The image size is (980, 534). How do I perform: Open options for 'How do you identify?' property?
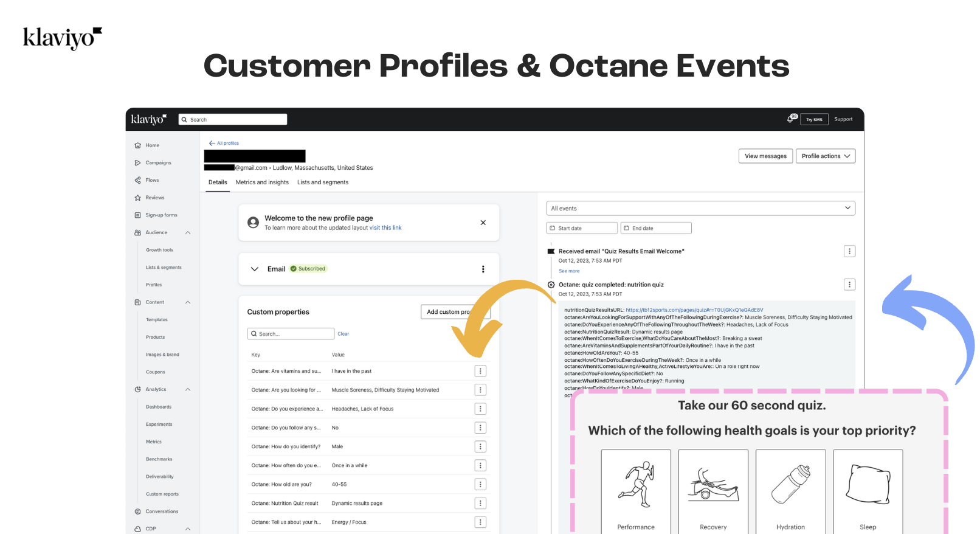tap(480, 446)
